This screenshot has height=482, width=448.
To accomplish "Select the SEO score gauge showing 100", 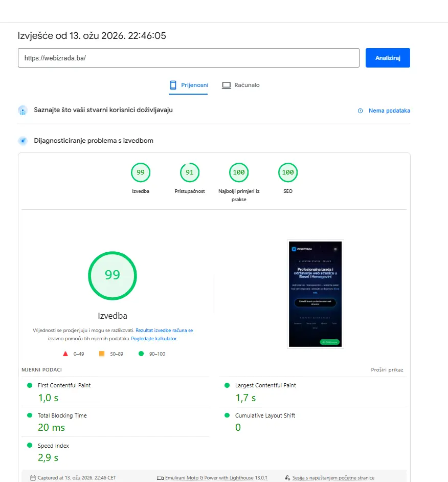I will pos(288,172).
